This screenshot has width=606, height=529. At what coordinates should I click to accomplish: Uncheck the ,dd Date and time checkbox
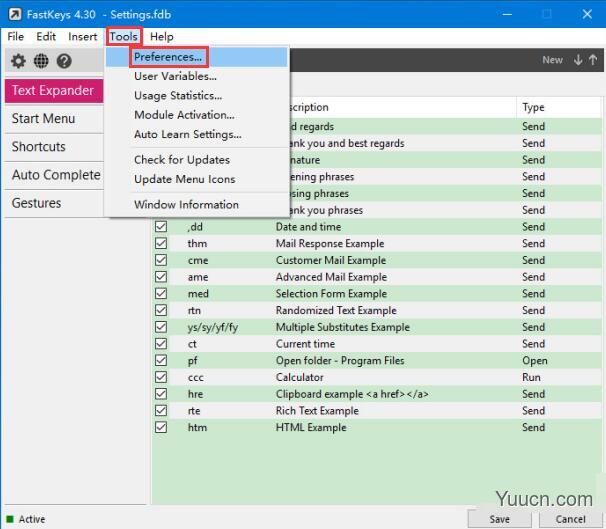pos(161,226)
